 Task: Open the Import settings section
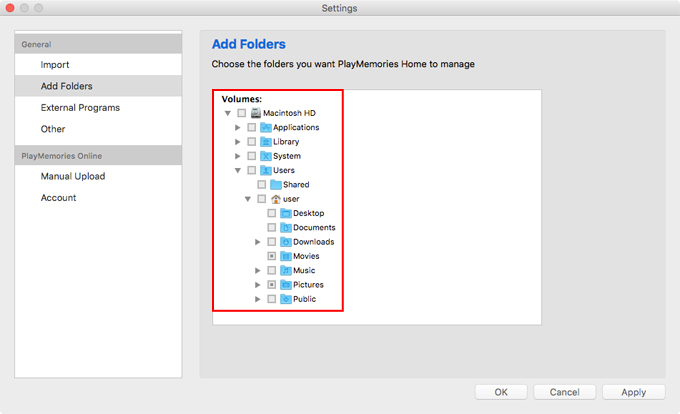[x=98, y=65]
